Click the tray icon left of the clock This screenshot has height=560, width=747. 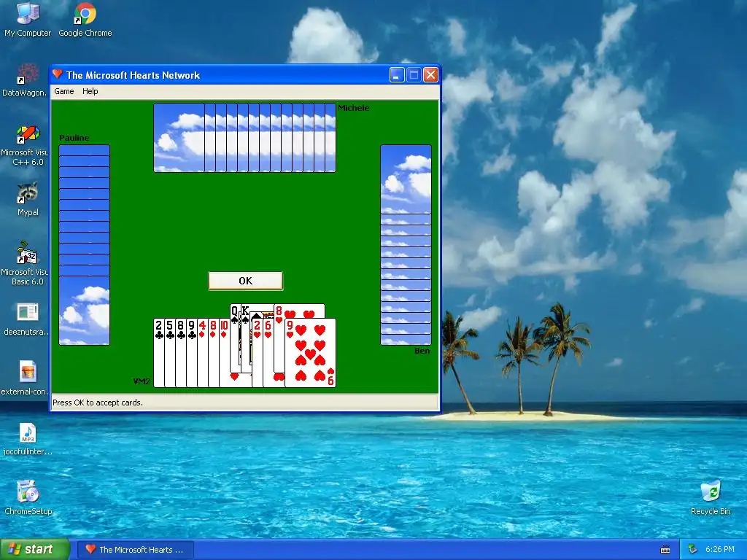tap(693, 549)
